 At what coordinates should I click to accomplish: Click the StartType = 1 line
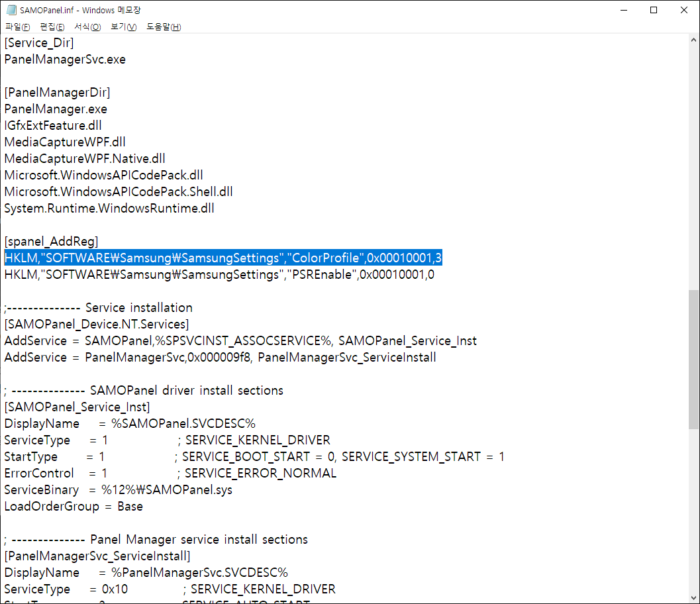(x=254, y=456)
